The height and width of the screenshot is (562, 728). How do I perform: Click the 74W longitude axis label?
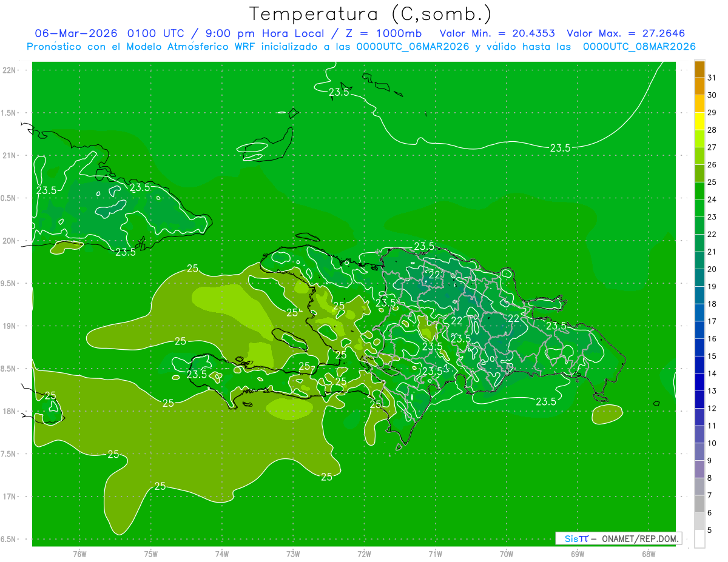click(222, 554)
